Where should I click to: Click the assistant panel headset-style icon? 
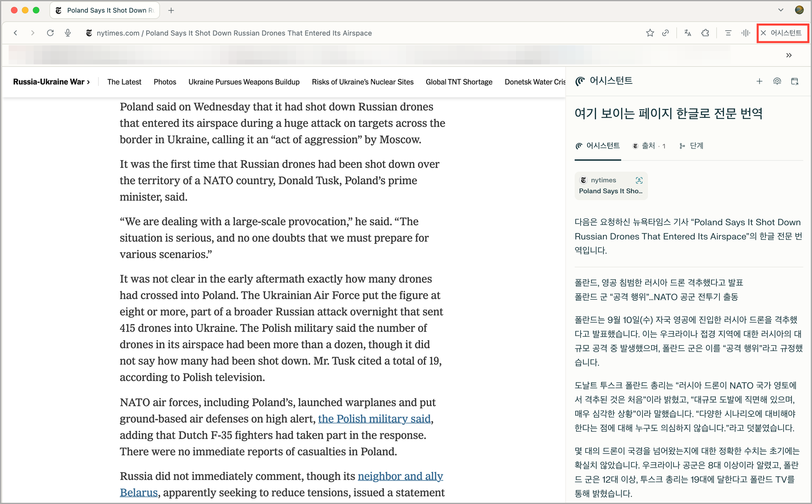(x=777, y=81)
